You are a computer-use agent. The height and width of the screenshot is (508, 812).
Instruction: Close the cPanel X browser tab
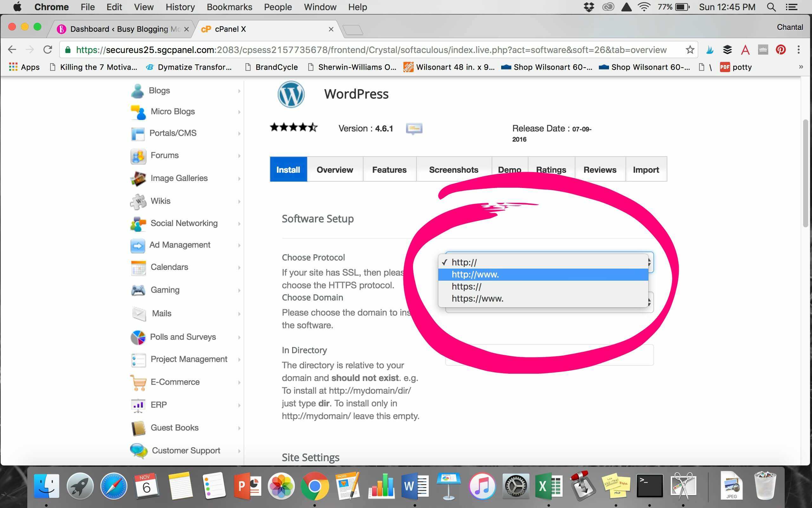click(331, 29)
